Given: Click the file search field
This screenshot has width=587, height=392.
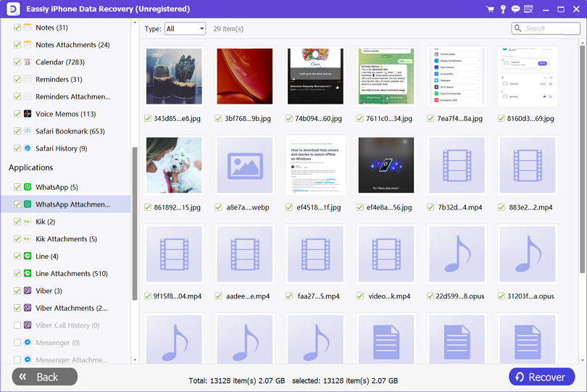Looking at the screenshot, I should pos(546,28).
